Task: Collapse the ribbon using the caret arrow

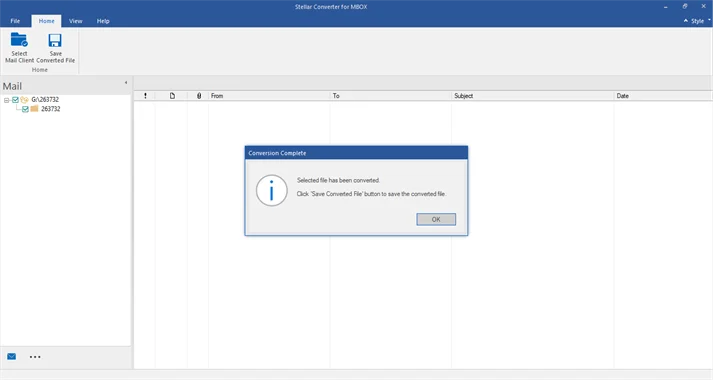Action: 686,21
